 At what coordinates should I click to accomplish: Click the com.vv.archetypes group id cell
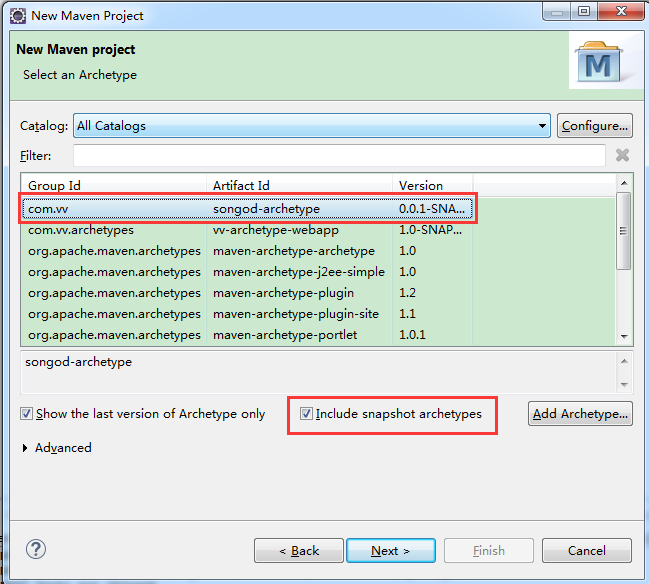[81, 230]
